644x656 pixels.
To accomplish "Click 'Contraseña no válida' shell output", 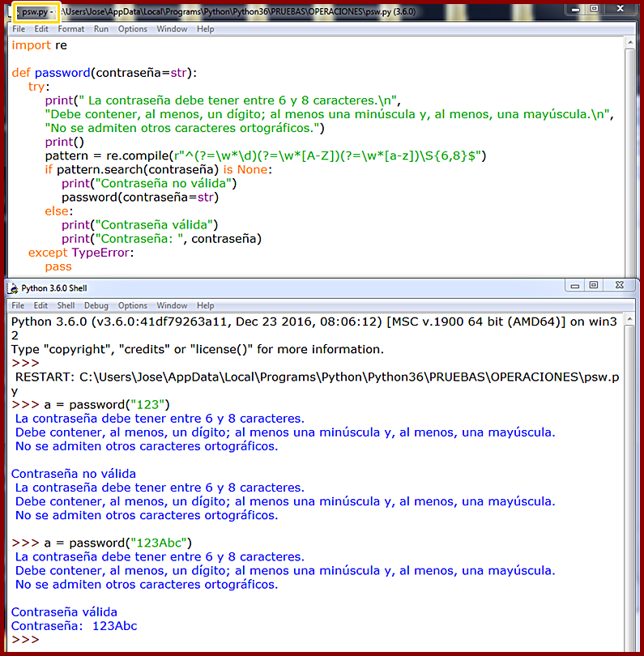I will (x=74, y=474).
